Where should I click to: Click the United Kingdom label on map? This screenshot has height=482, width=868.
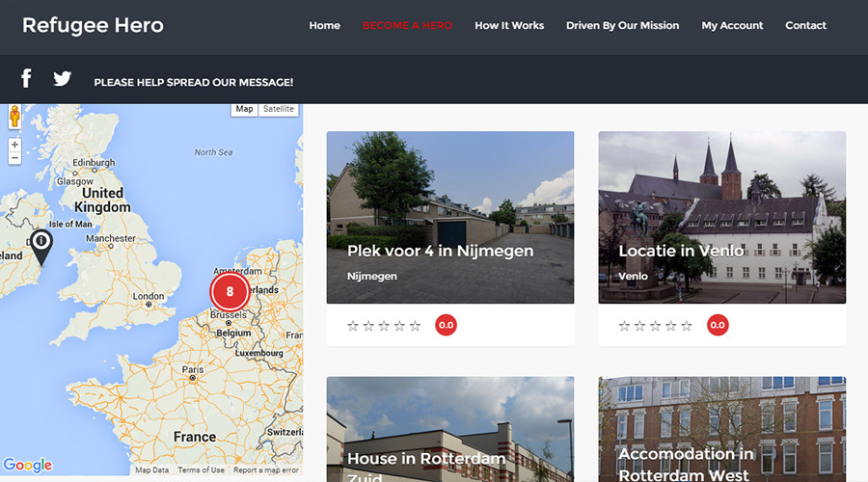(x=102, y=200)
